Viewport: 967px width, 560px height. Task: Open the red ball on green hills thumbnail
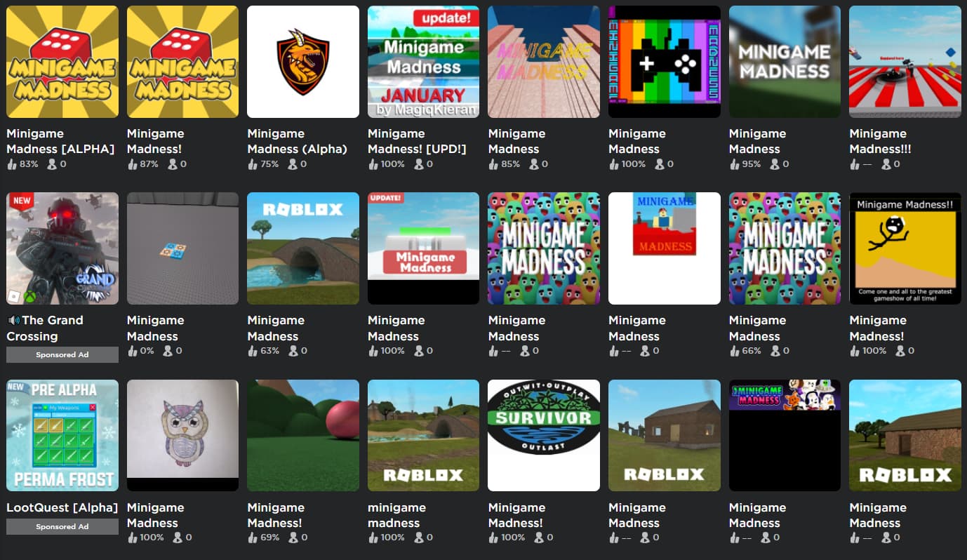click(x=303, y=435)
